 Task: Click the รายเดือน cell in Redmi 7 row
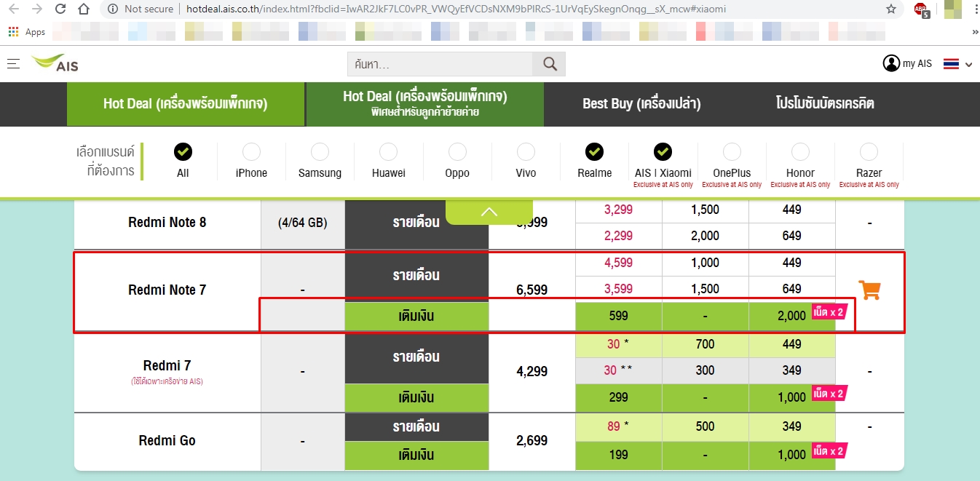pyautogui.click(x=416, y=357)
